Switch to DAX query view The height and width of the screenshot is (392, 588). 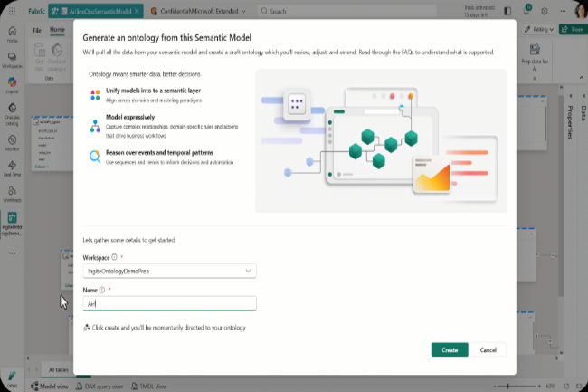tap(98, 385)
